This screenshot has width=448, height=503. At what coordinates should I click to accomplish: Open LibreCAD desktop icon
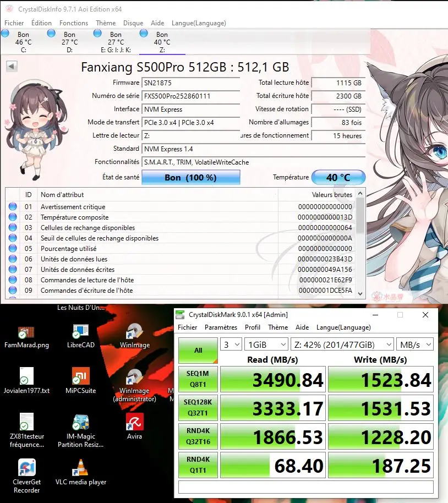[80, 337]
